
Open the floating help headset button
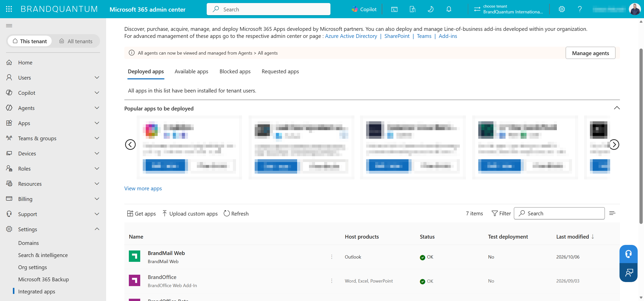628,254
